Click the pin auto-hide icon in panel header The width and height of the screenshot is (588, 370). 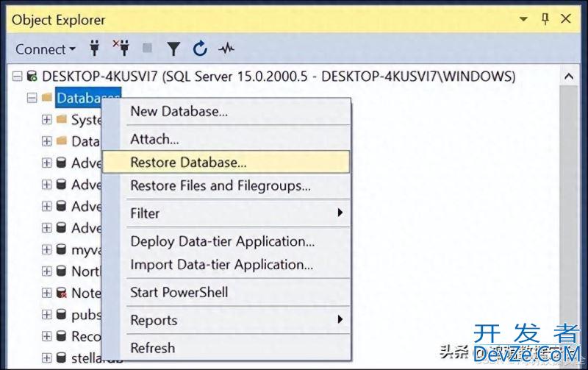pyautogui.click(x=545, y=20)
